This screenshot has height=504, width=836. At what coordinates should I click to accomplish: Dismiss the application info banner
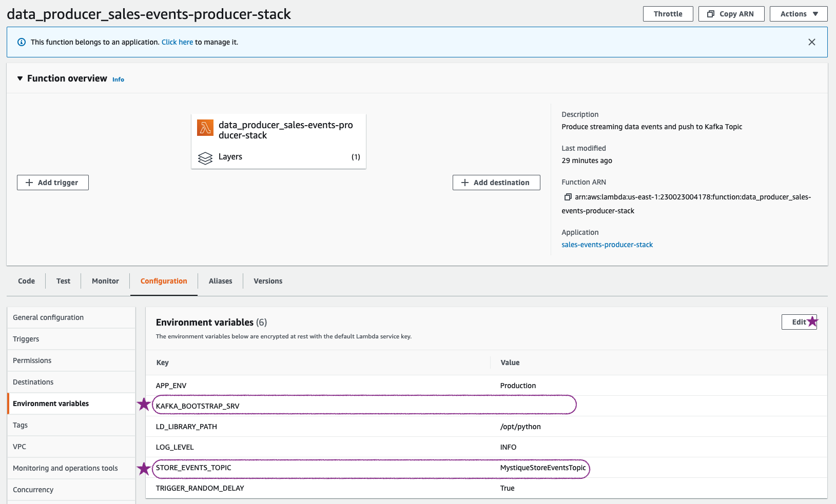[x=811, y=42]
